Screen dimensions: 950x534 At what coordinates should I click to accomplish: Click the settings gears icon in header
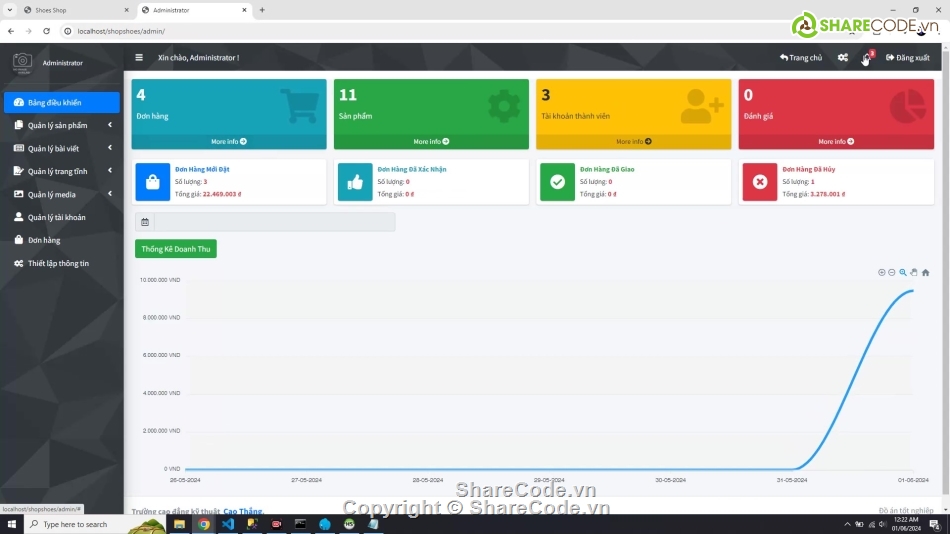(843, 58)
